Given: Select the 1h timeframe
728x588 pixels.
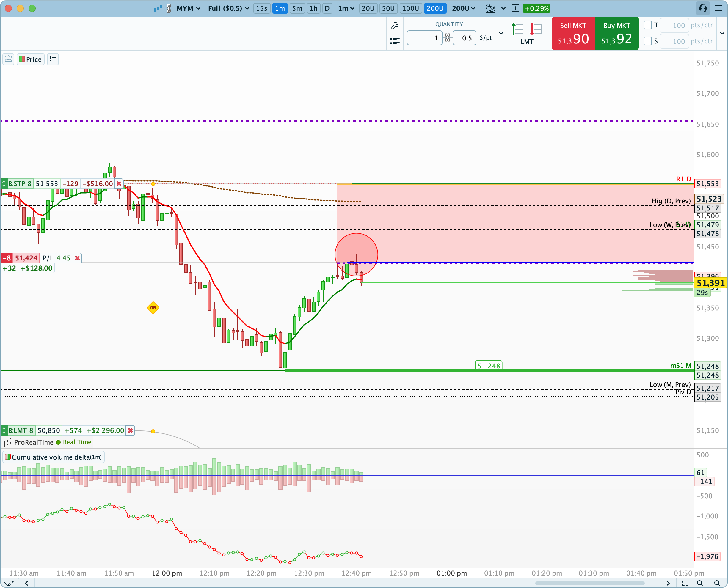Looking at the screenshot, I should point(314,8).
